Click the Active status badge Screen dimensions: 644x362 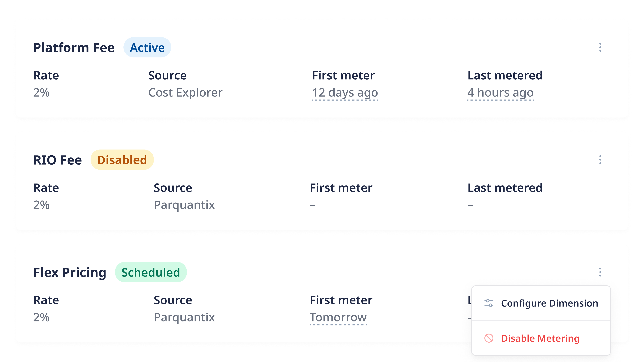coord(147,47)
